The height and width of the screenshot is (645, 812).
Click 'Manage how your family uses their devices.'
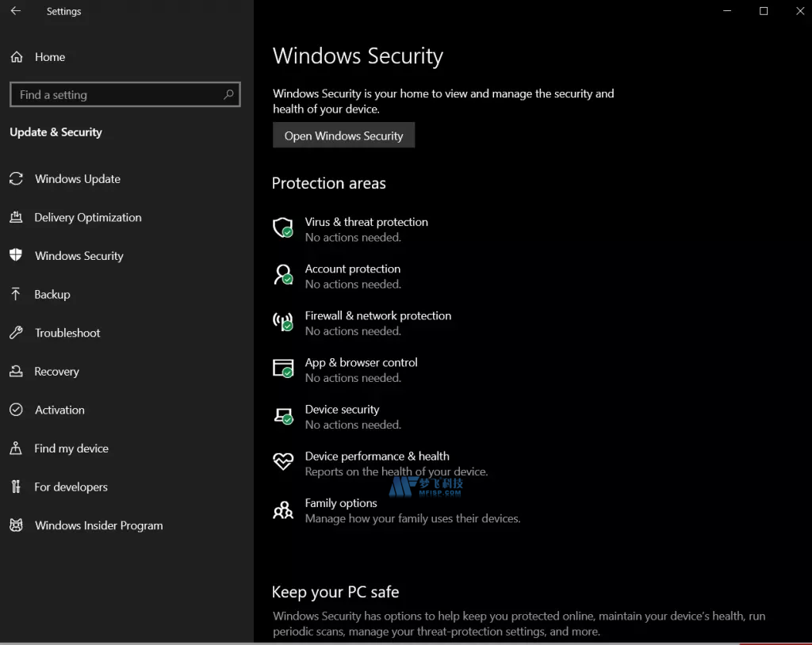click(x=412, y=519)
